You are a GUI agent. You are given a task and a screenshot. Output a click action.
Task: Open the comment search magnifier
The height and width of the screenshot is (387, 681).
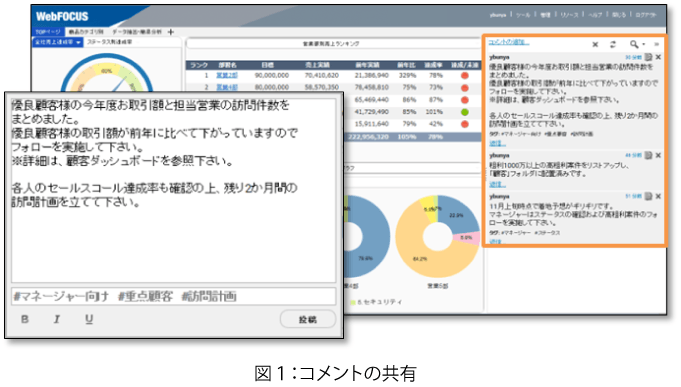(x=634, y=44)
